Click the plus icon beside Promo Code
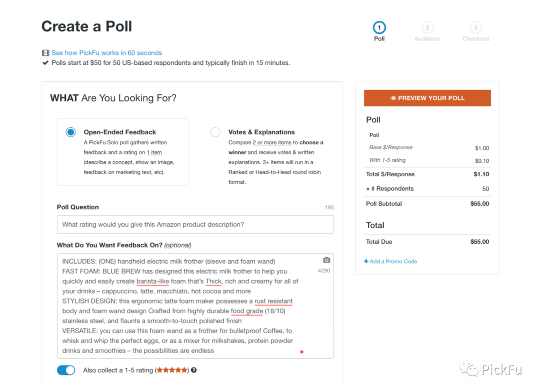 click(x=366, y=261)
